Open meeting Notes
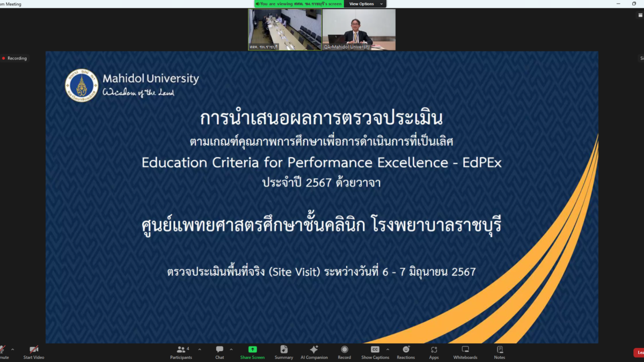The height and width of the screenshot is (362, 644). coord(500,352)
